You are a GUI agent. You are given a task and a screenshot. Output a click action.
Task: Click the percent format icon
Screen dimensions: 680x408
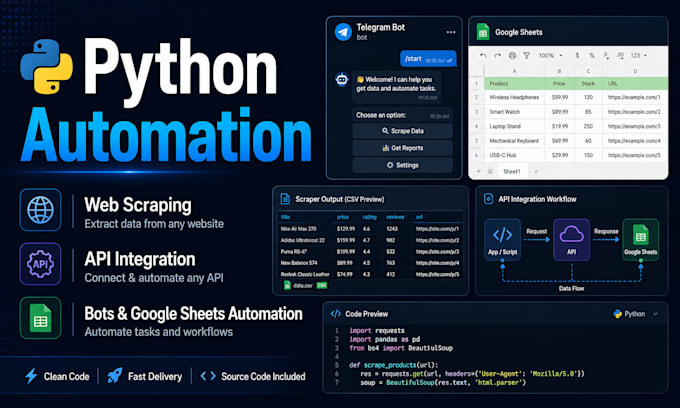point(592,55)
